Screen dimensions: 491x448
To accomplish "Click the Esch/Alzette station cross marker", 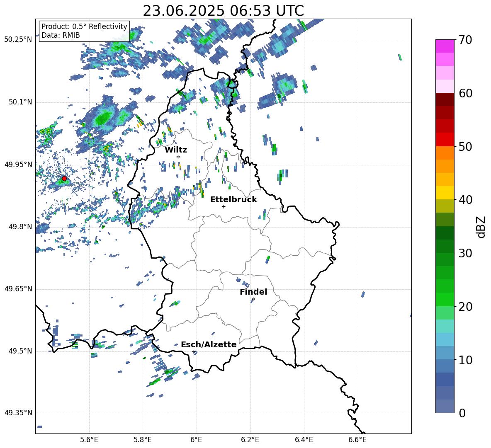I will (x=194, y=351).
